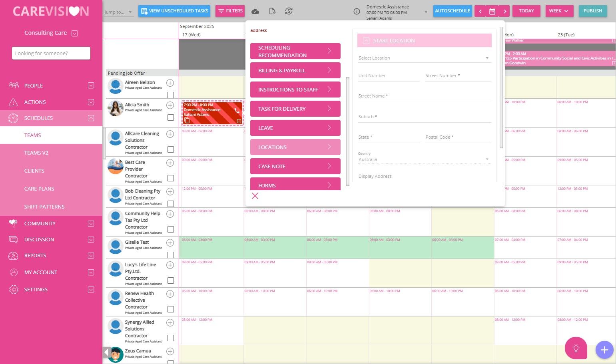616x364 pixels.
Task: Click the View Unscheduled Tasks button
Action: [175, 11]
